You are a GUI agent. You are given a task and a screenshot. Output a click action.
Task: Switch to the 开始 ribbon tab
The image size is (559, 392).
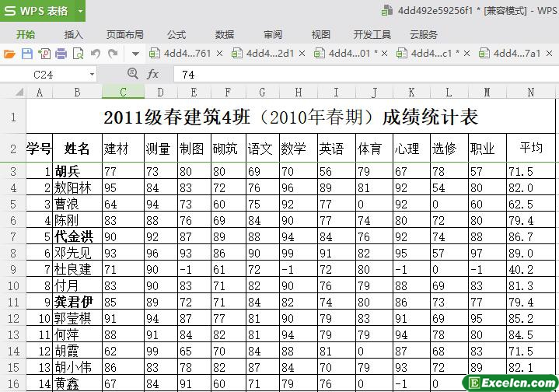pos(26,34)
